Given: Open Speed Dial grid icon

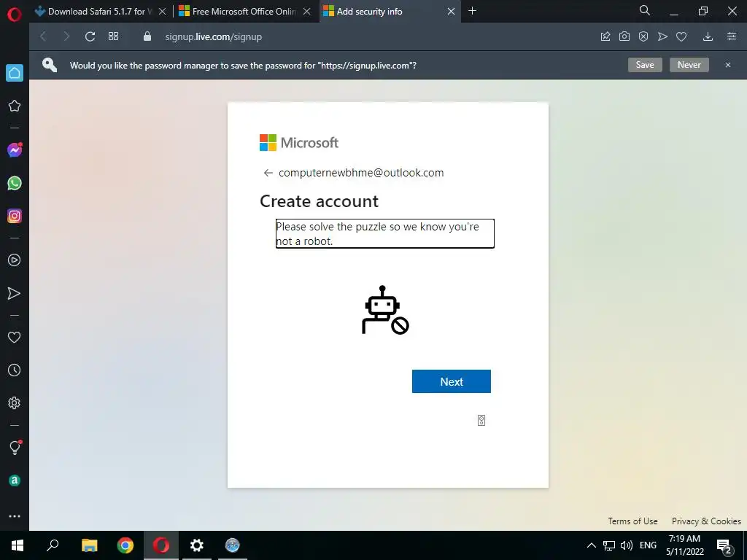Looking at the screenshot, I should coord(113,36).
